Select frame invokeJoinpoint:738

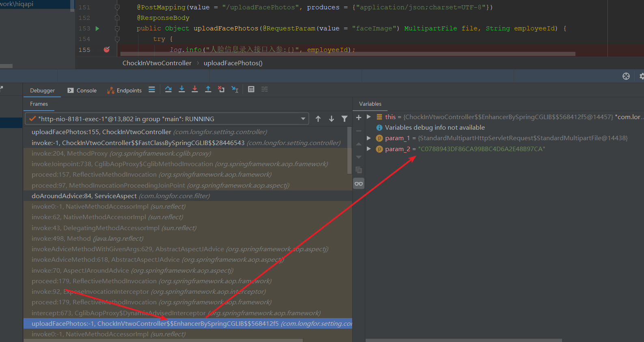point(185,164)
